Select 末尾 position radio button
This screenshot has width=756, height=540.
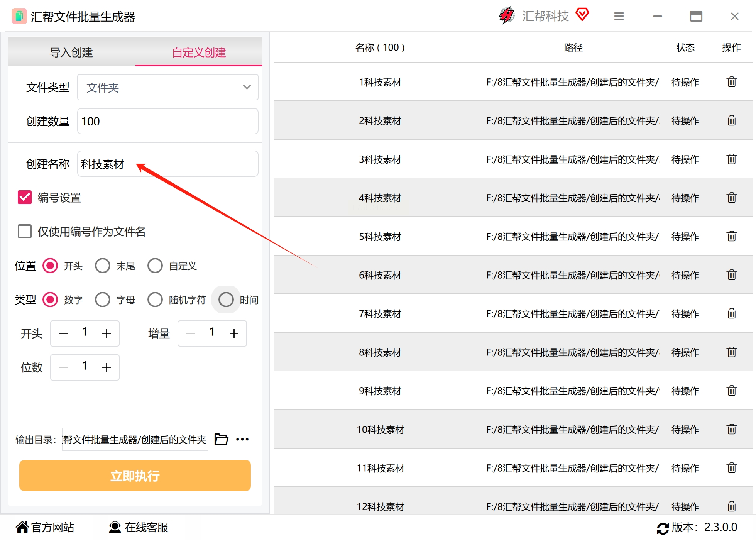pyautogui.click(x=103, y=266)
